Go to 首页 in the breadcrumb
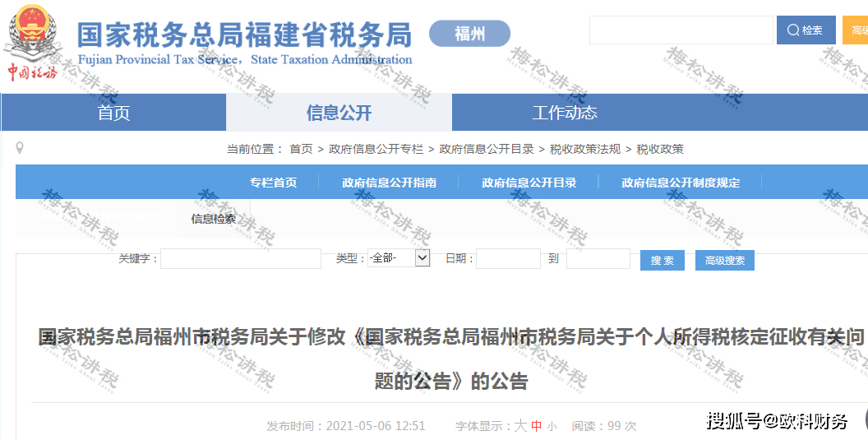The width and height of the screenshot is (868, 440). click(x=301, y=149)
